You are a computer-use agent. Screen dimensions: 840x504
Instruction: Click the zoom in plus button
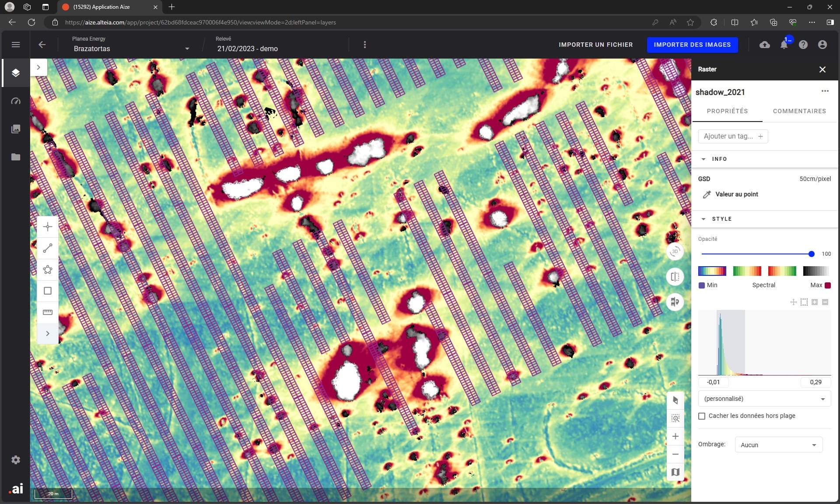tap(675, 436)
